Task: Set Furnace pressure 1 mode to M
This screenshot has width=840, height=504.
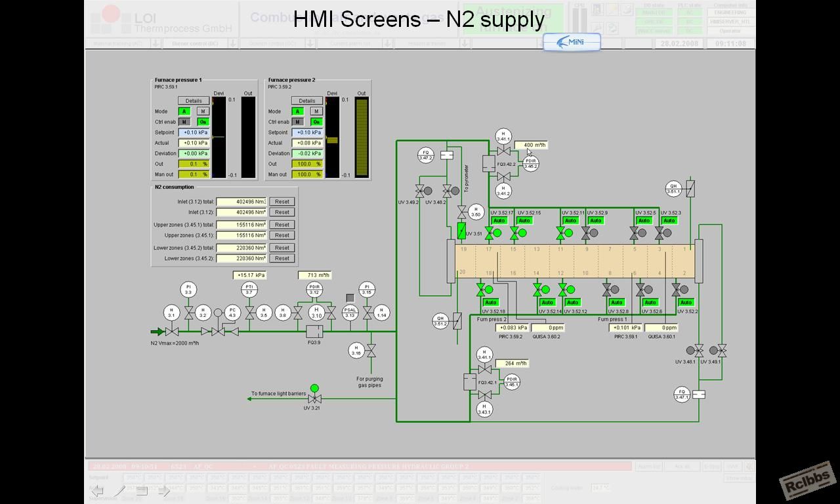Action: coord(203,112)
